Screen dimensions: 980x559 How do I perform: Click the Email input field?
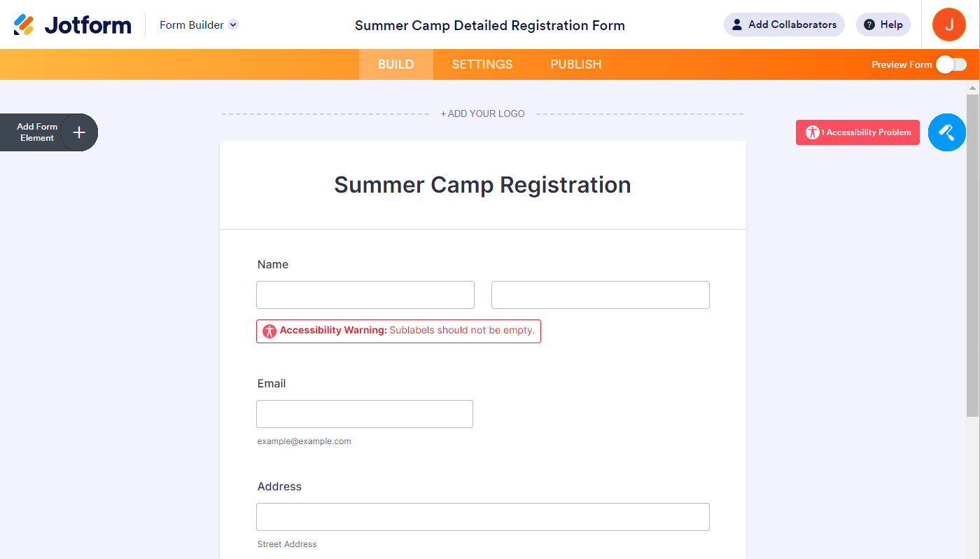pos(365,414)
